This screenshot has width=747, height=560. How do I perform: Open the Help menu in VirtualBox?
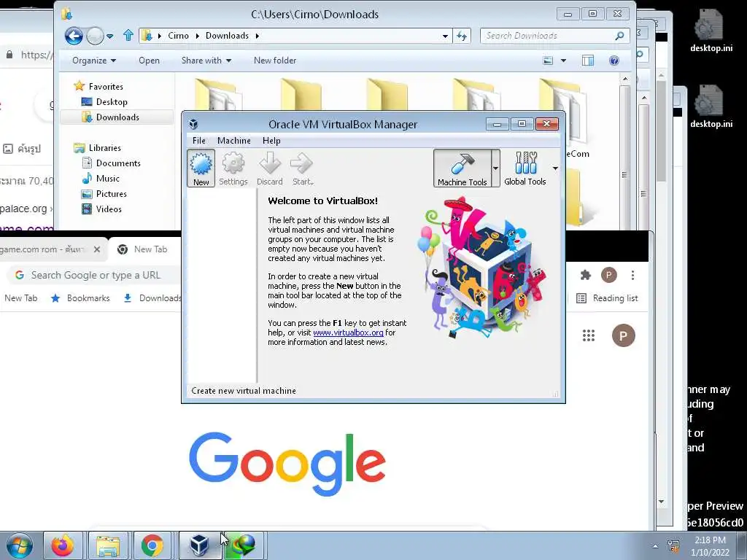pos(271,141)
